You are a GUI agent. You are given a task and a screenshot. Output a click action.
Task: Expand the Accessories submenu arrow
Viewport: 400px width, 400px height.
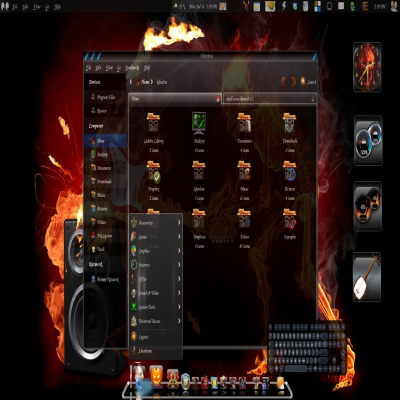(179, 222)
